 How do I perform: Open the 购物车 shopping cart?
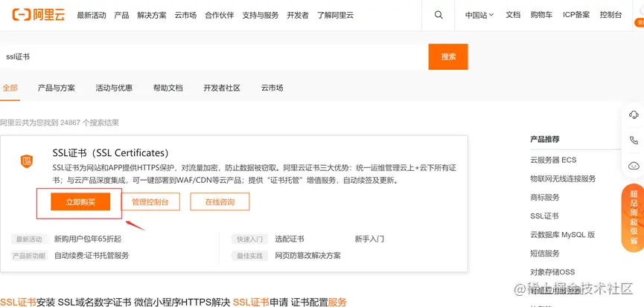click(541, 15)
